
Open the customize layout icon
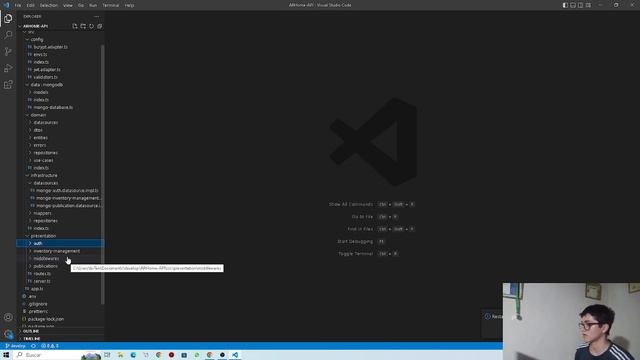588,5
